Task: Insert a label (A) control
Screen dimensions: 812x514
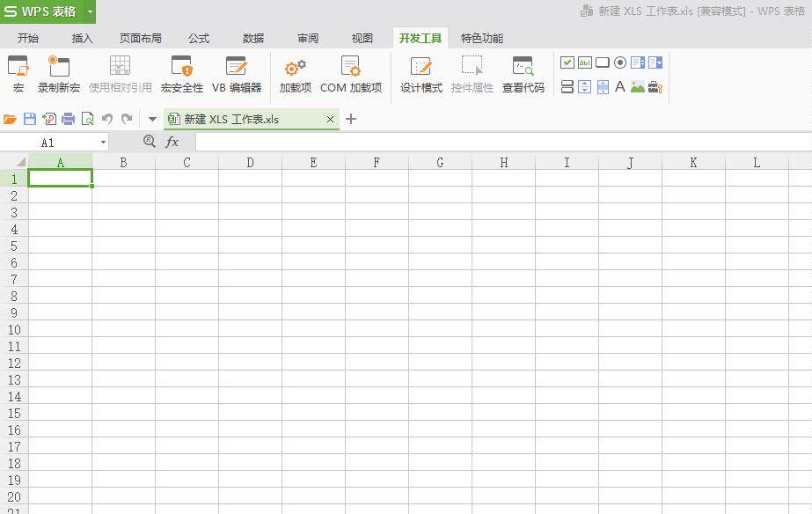Action: coord(620,86)
